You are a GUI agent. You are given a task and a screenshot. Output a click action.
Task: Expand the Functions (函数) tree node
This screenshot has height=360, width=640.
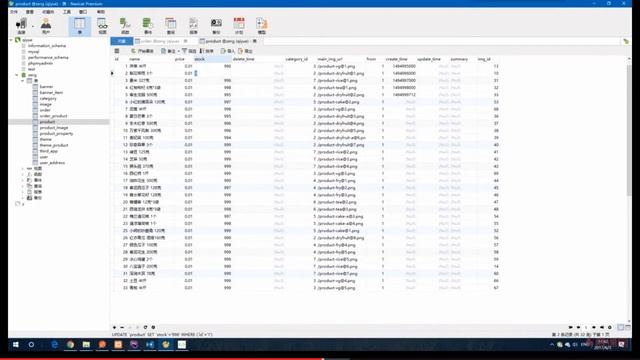(x=23, y=174)
